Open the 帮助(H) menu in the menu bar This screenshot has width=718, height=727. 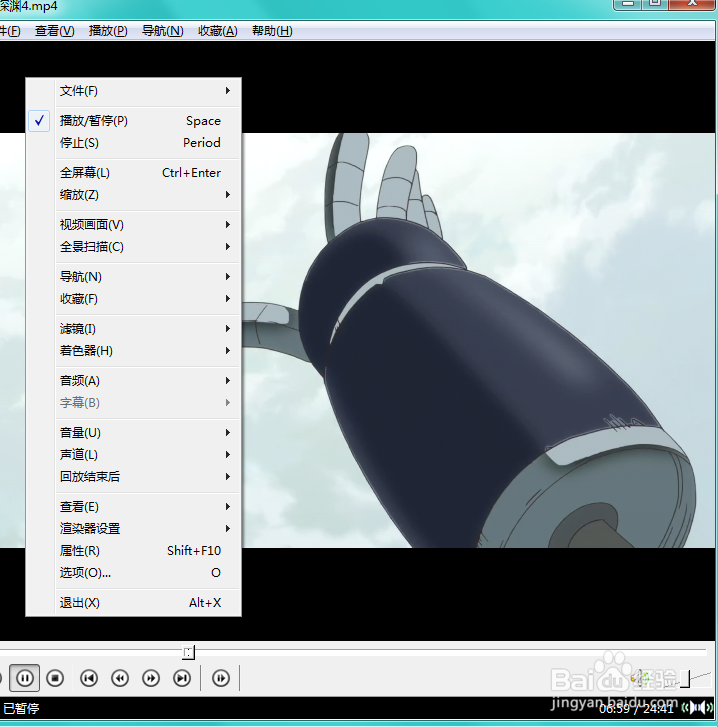(x=272, y=31)
